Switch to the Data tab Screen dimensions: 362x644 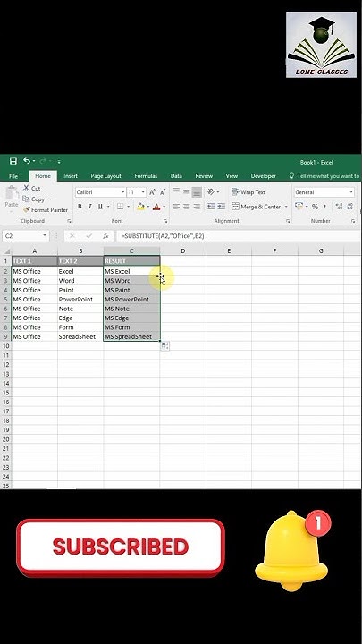tap(176, 176)
